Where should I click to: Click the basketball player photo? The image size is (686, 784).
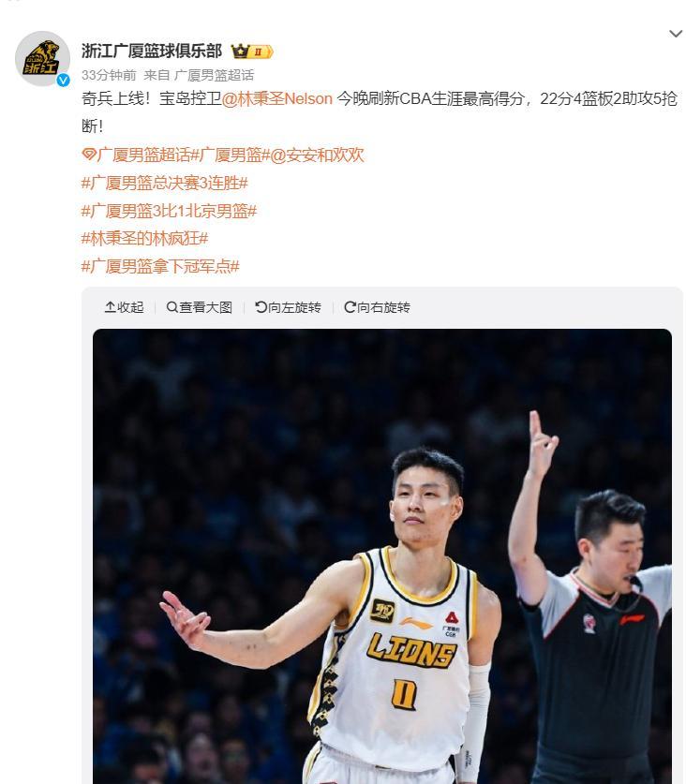[382, 556]
